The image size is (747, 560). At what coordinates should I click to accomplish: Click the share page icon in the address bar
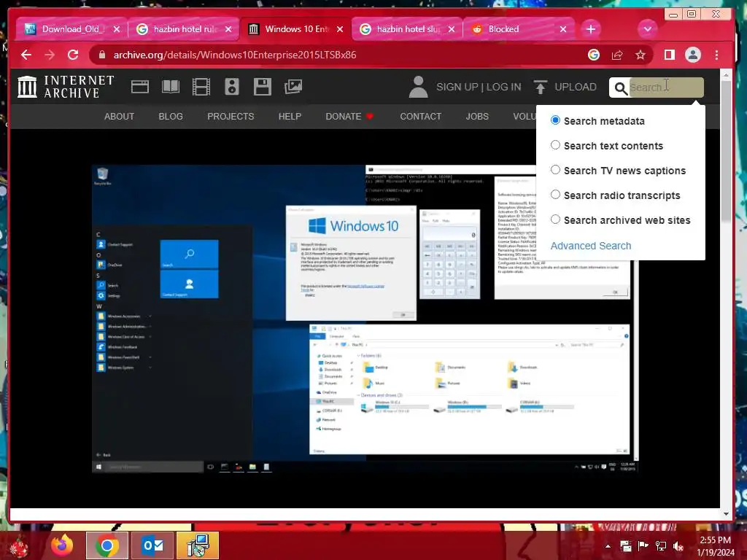[x=617, y=55]
